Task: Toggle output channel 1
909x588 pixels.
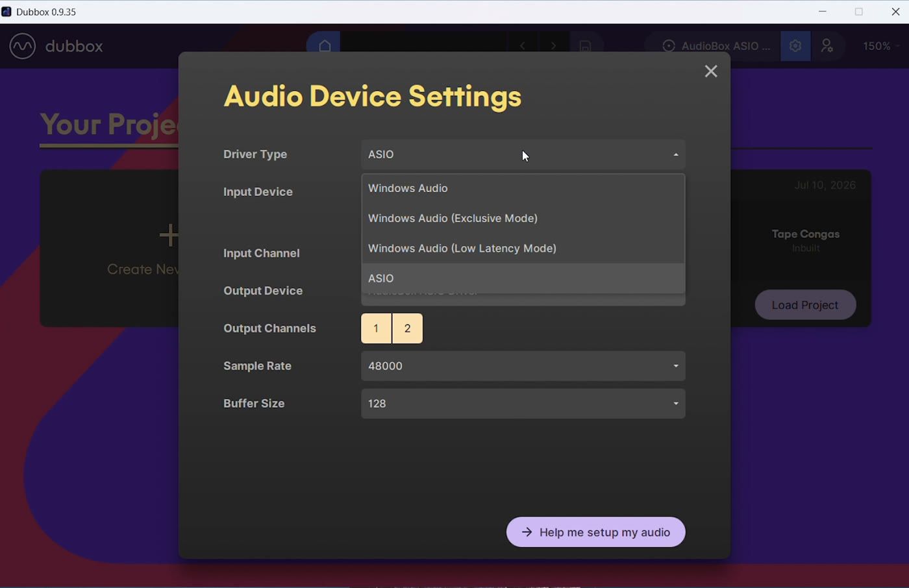Action: [376, 328]
